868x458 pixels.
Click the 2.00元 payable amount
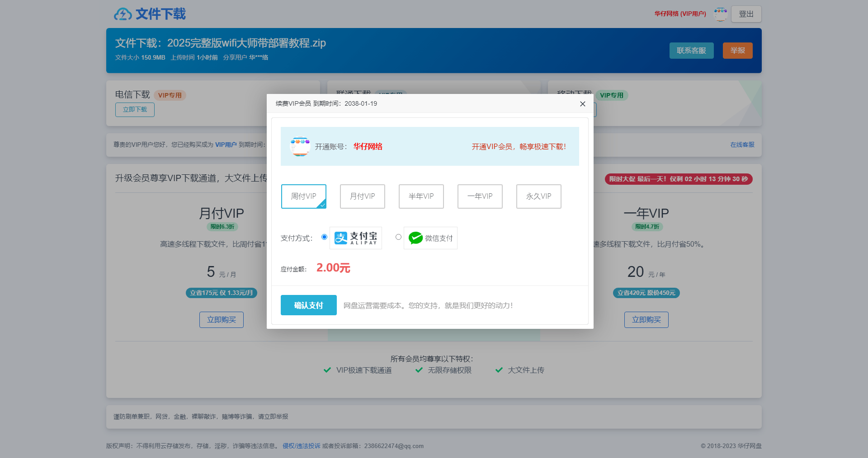click(x=333, y=268)
